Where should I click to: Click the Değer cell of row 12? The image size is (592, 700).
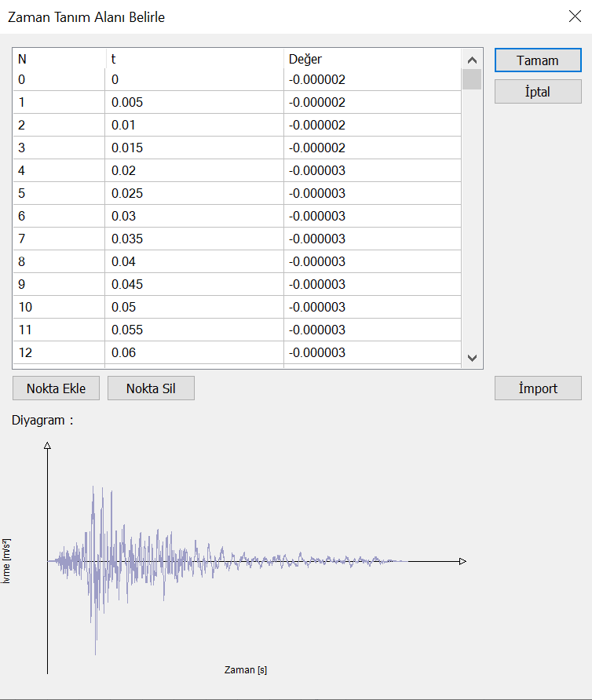(372, 353)
